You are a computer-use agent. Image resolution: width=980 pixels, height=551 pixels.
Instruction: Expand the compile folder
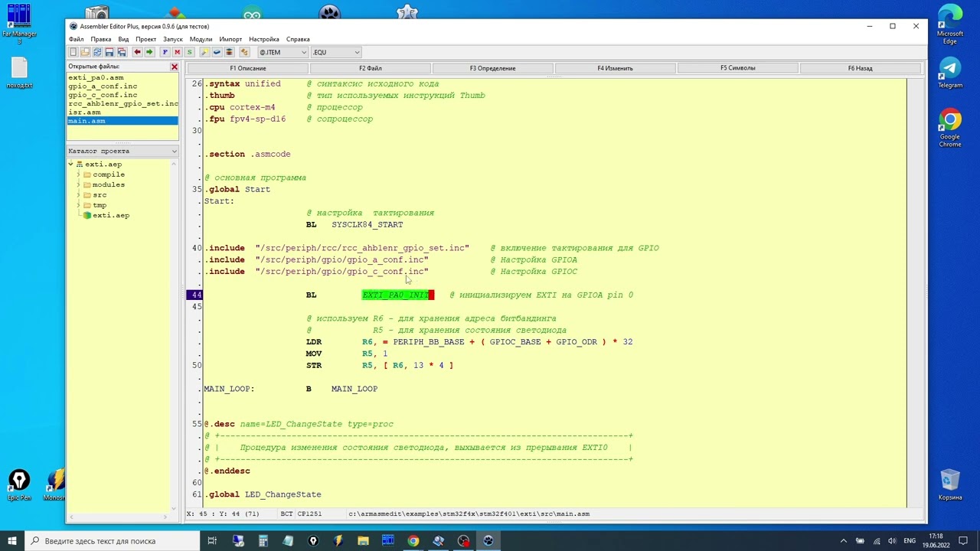pyautogui.click(x=78, y=174)
